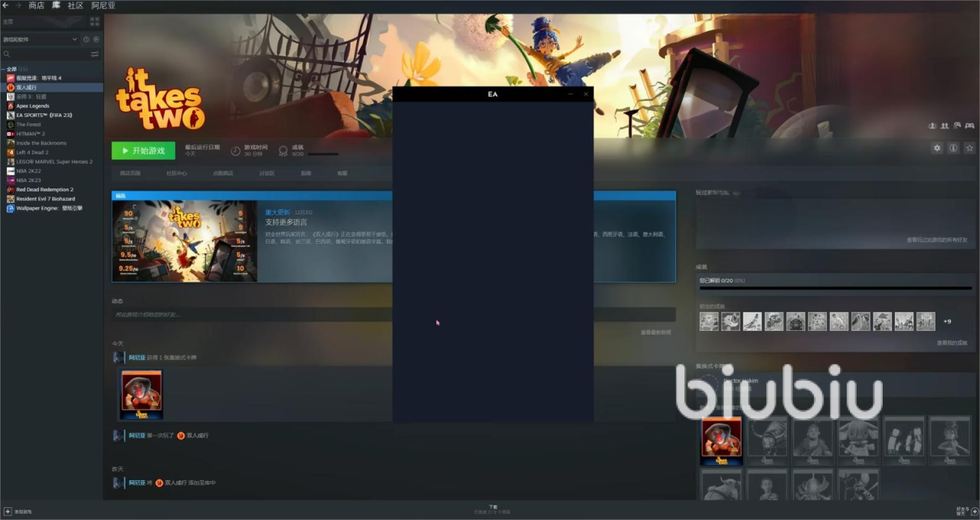Viewport: 980px width, 520px height.
Task: Click the recent activity clock filter icon
Action: 86,39
